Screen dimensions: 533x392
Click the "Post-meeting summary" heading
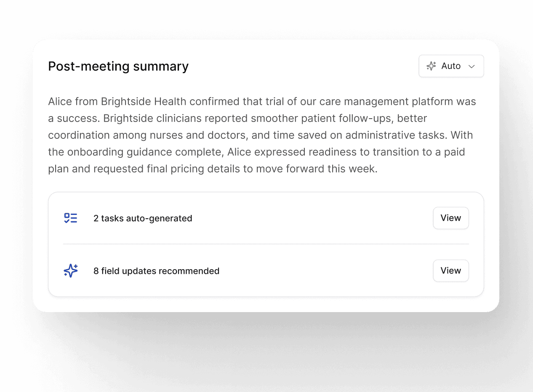[x=118, y=66]
